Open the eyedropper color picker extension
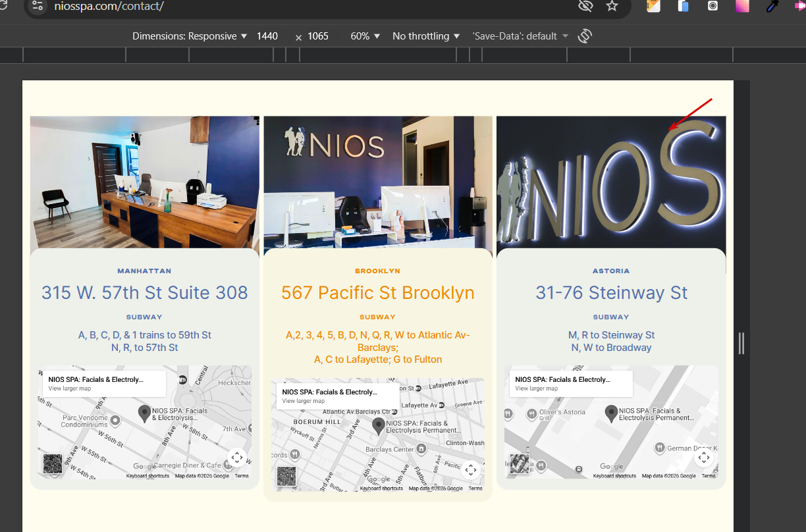Image resolution: width=806 pixels, height=532 pixels. tap(772, 6)
